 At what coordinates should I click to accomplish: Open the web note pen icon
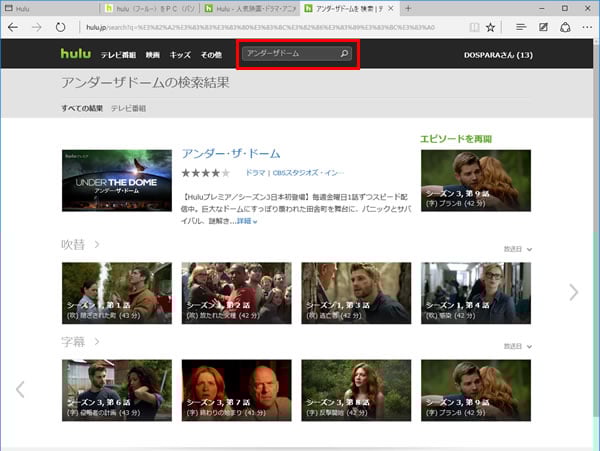[x=543, y=27]
